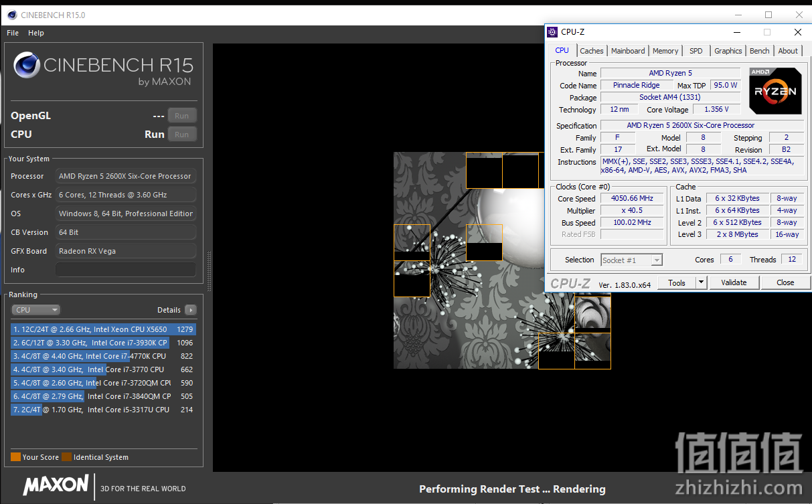Click the Tools button in CPU-Z
812x504 pixels.
(x=677, y=283)
